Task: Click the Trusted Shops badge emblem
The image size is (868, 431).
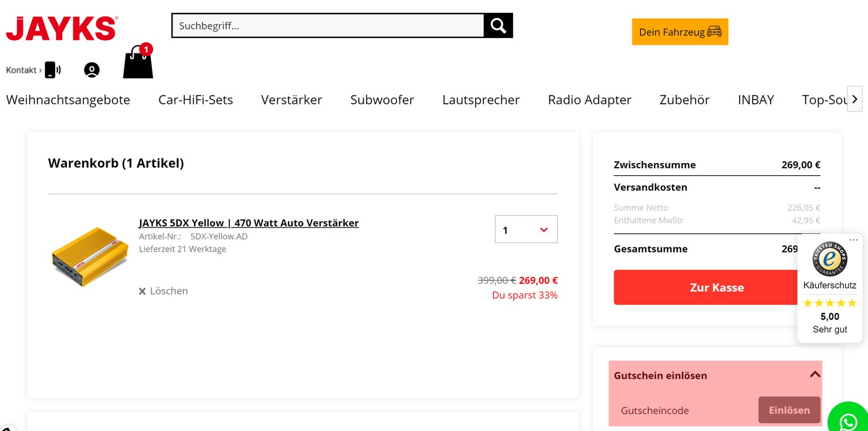Action: click(x=830, y=259)
